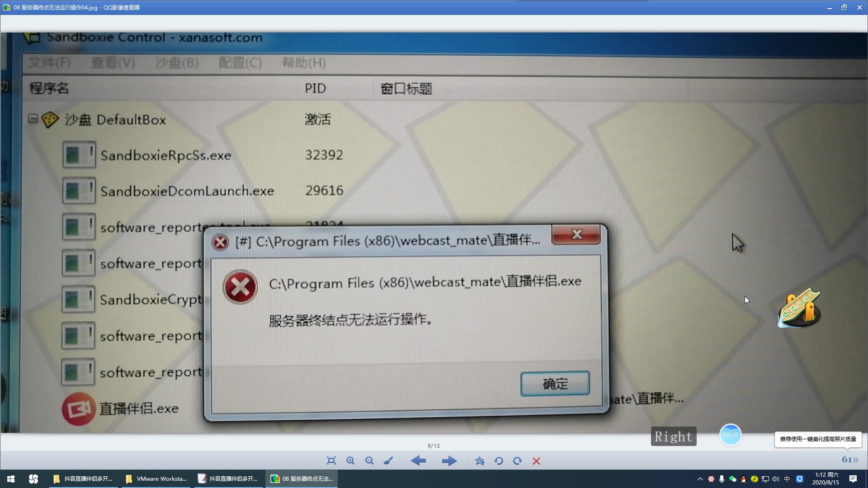Click the 直播伴侣.exe process icon

(76, 408)
